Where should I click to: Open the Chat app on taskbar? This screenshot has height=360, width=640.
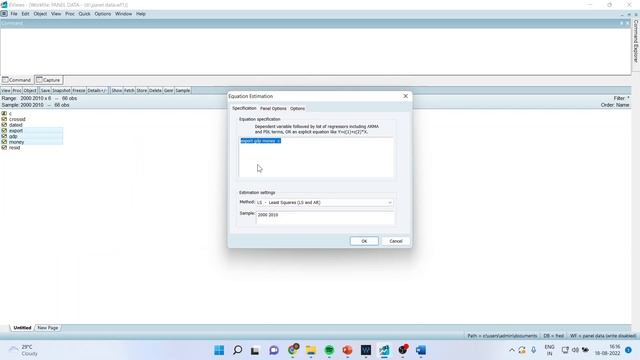[273, 350]
